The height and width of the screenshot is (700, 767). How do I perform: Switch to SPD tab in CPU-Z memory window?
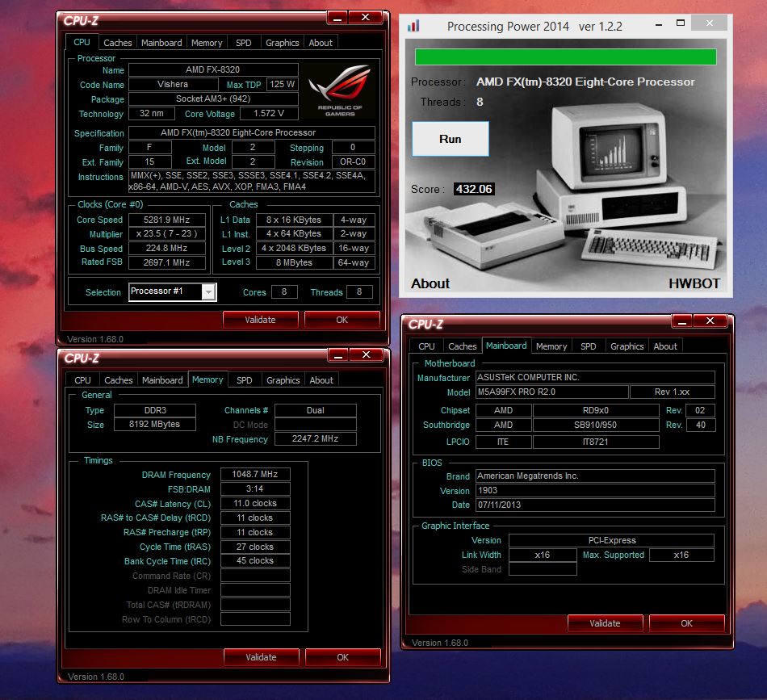click(245, 380)
